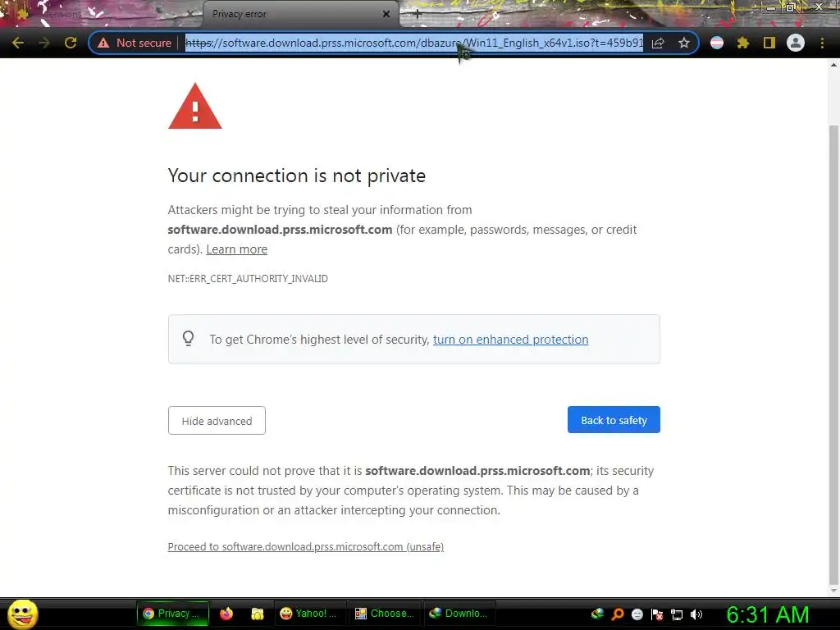Switch to Privacy Chrome taskbar button
The image size is (840, 630).
[x=171, y=614]
